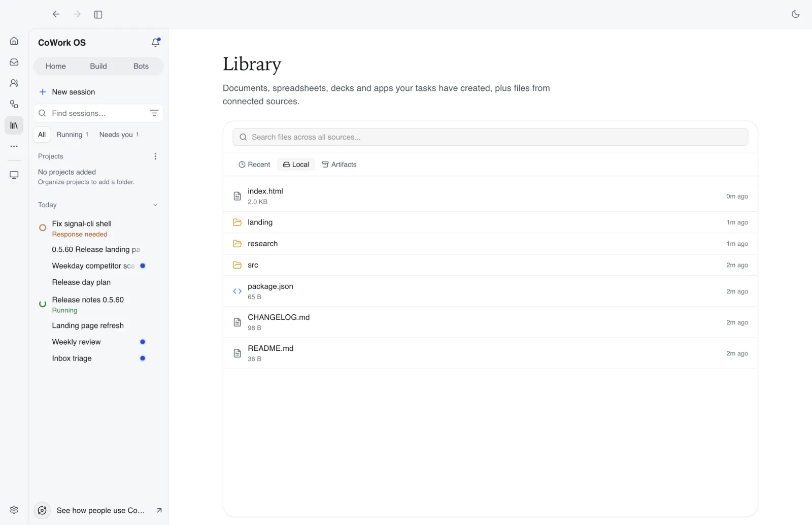Open the three-dot more icon in rail

[x=14, y=146]
